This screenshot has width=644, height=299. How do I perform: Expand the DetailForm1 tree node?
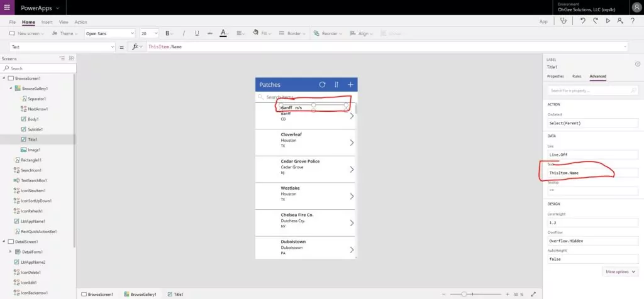(11, 252)
